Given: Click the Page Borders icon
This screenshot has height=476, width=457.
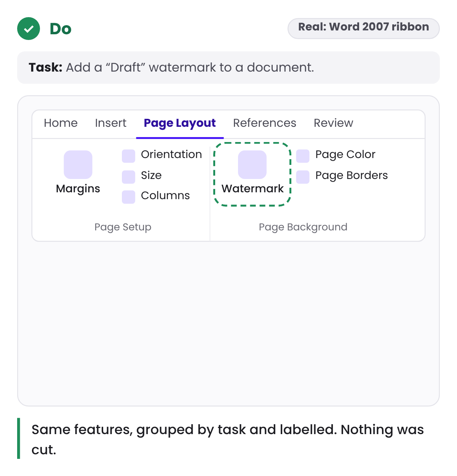Looking at the screenshot, I should 303,177.
